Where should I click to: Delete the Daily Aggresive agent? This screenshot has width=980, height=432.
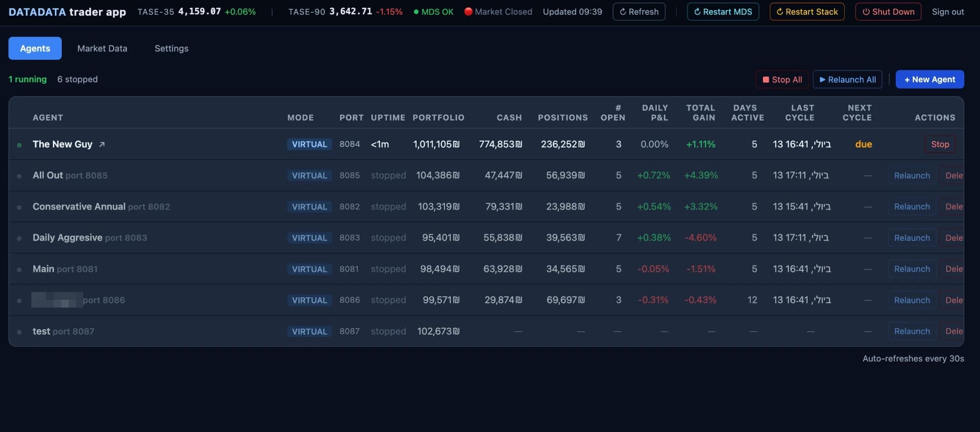[x=952, y=238]
